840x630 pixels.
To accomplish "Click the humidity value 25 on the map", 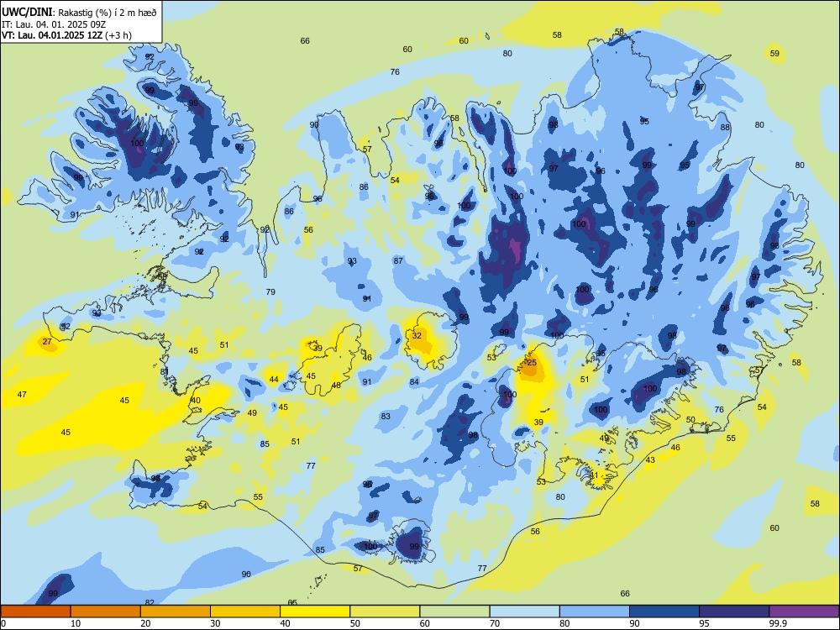I will [532, 363].
